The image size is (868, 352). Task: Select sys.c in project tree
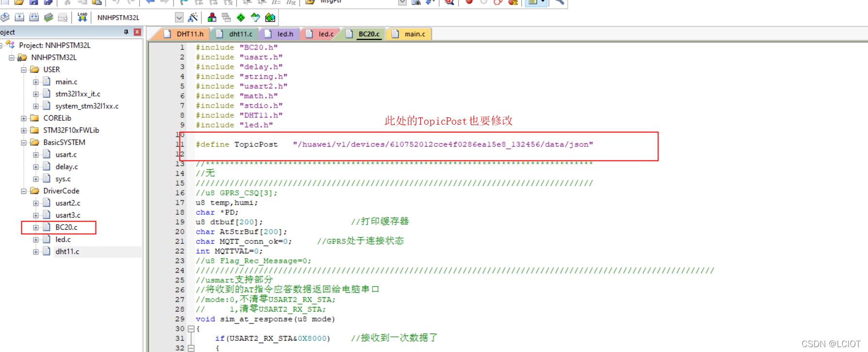pos(63,179)
